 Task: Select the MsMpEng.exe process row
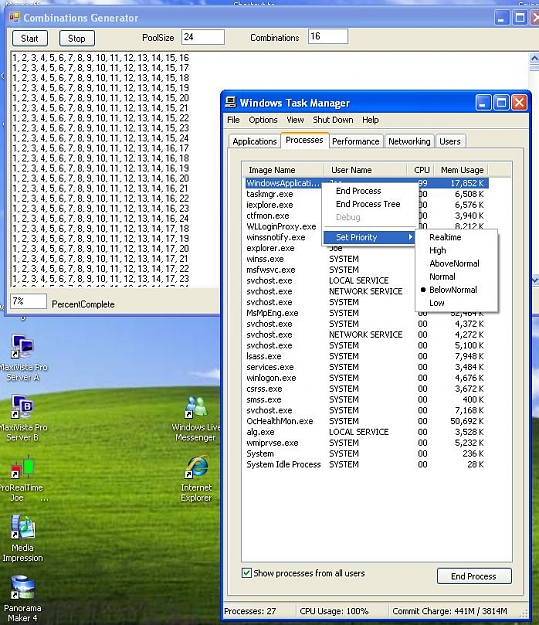point(365,313)
